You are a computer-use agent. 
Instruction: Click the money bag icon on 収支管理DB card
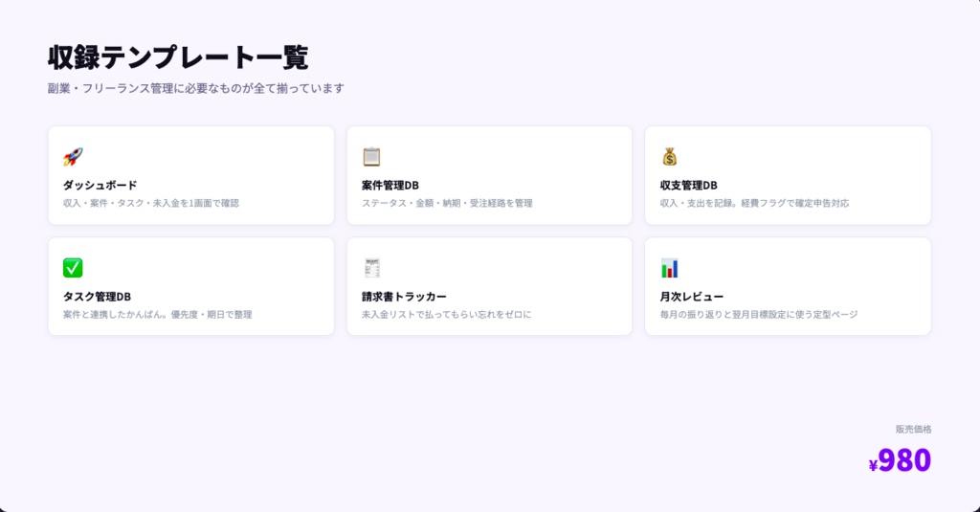point(669,156)
